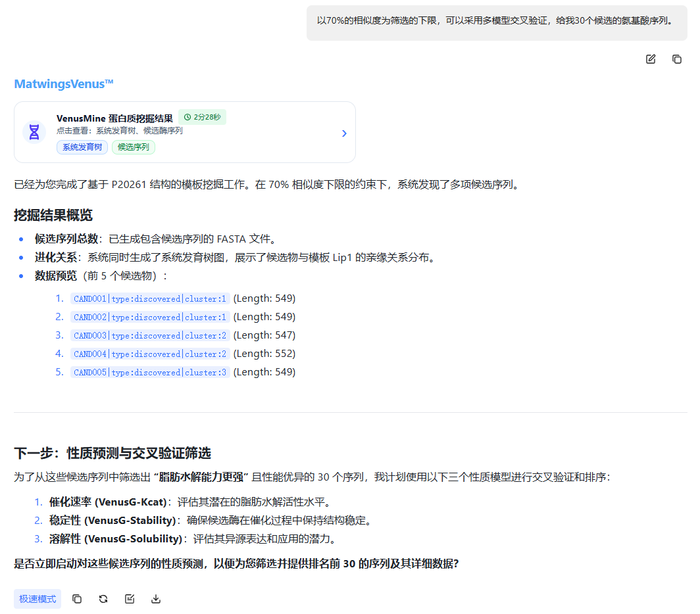Download the assistant response
Screen dimensions: 700x614
[156, 599]
